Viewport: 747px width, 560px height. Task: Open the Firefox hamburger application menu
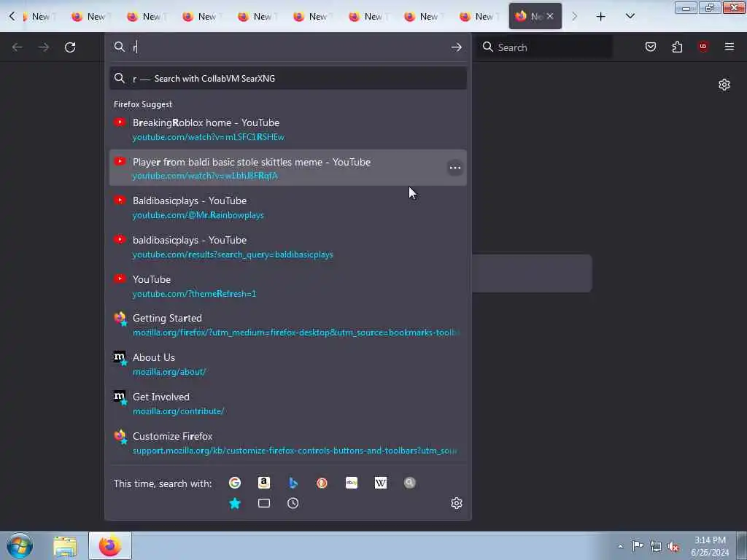click(x=729, y=47)
